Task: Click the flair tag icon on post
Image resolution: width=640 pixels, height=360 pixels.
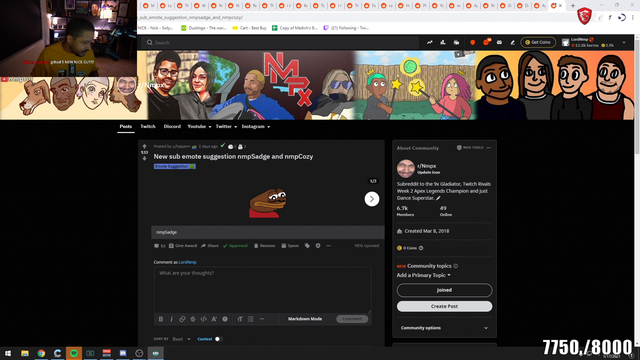Action: [x=307, y=246]
